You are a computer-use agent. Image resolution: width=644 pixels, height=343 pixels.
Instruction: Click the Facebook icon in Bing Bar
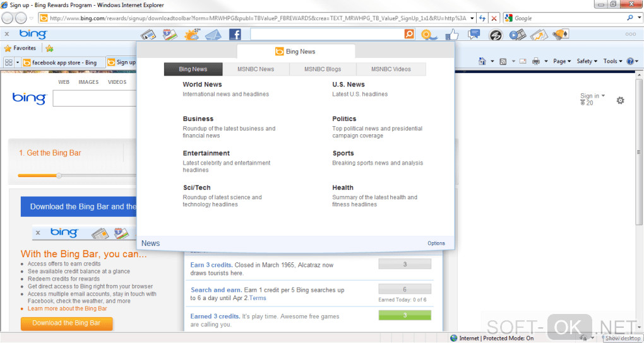pyautogui.click(x=234, y=35)
